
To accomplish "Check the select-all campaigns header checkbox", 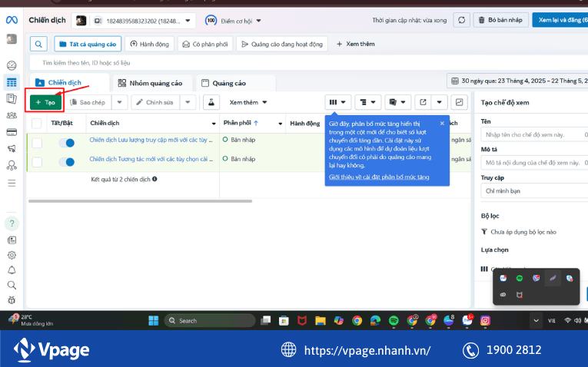I will tap(36, 123).
